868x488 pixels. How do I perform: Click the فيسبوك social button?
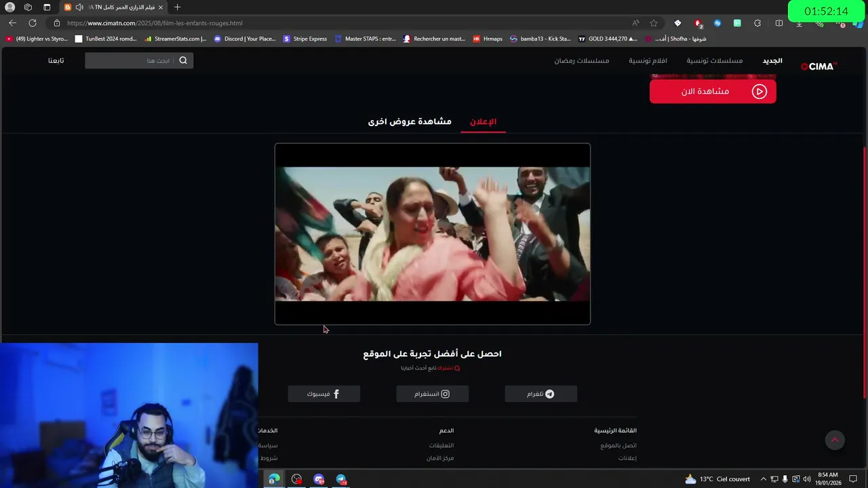(x=324, y=394)
